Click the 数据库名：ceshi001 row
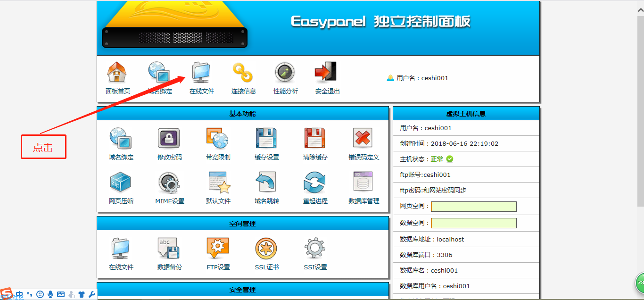The image size is (644, 300). pyautogui.click(x=466, y=270)
